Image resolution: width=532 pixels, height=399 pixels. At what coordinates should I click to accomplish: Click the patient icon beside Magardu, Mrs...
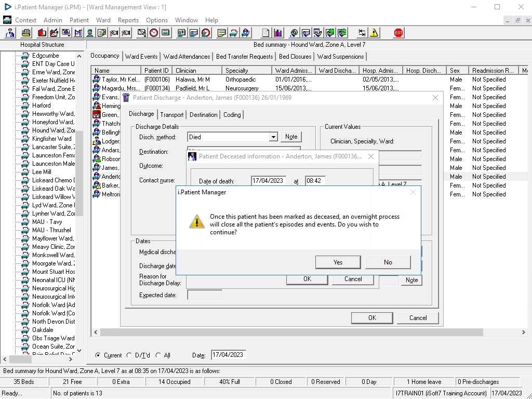coord(96,88)
